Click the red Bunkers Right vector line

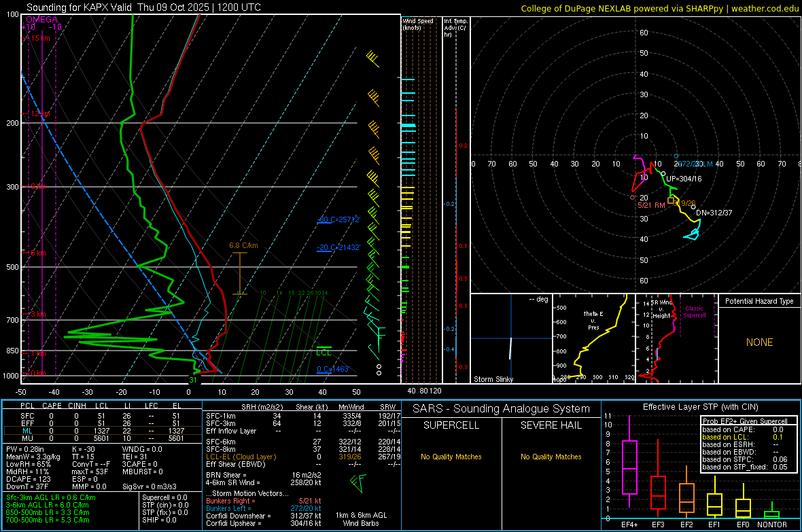pos(264,501)
